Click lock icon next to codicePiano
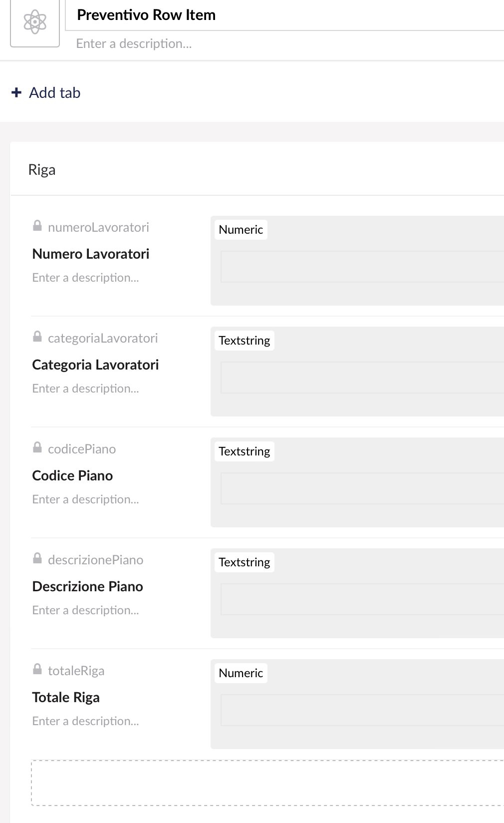 [x=37, y=448]
